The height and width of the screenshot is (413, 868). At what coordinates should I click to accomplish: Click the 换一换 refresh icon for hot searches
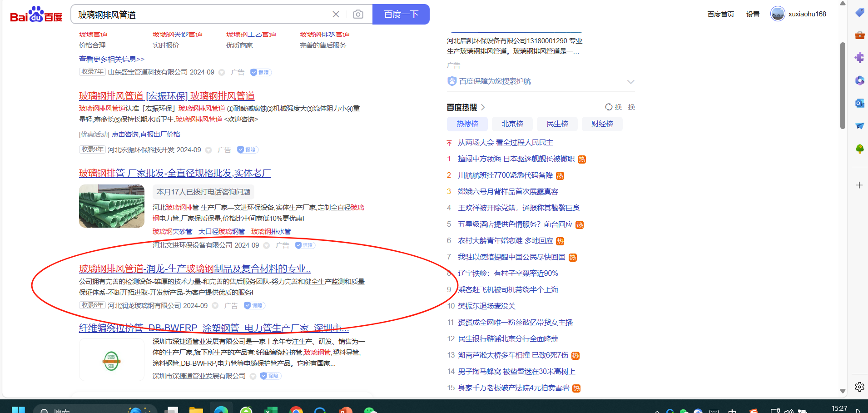pos(609,107)
